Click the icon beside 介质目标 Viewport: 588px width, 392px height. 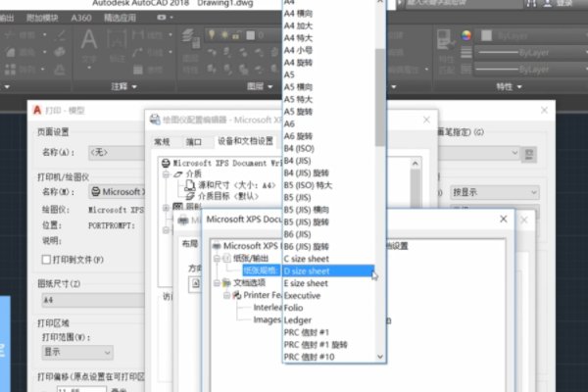190,196
